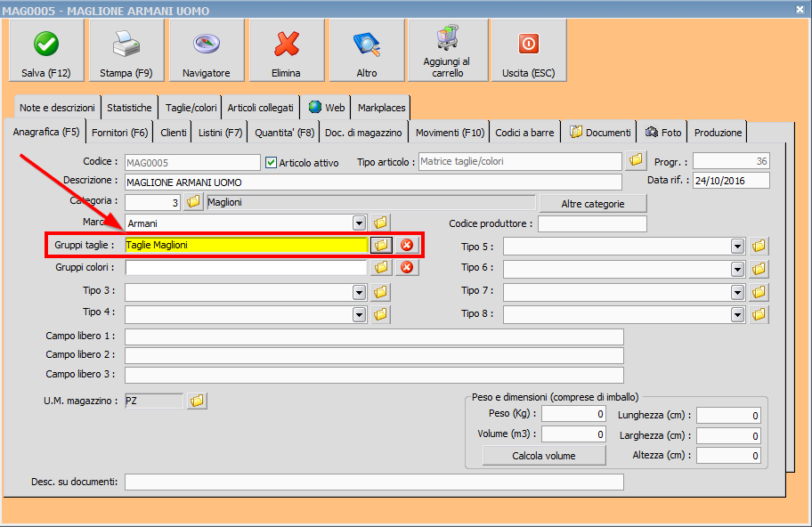Open the Altro magnifier options
This screenshot has width=812, height=527.
click(366, 51)
